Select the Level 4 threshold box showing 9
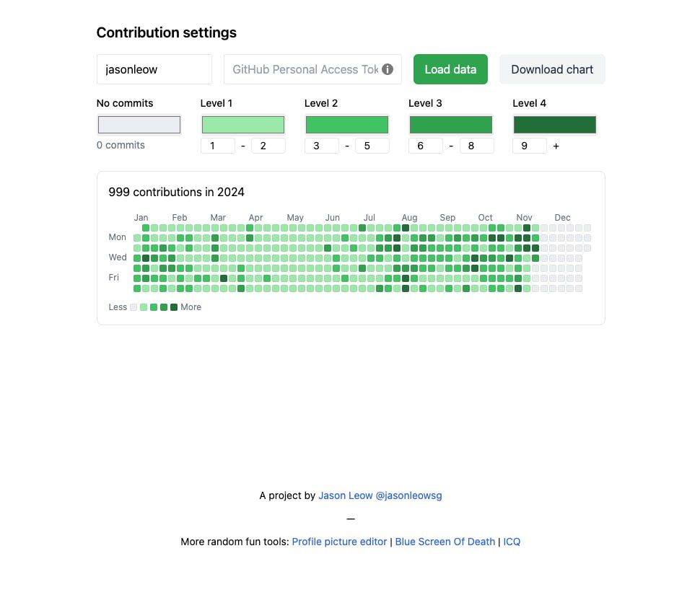This screenshot has width=700, height=600. click(x=530, y=146)
